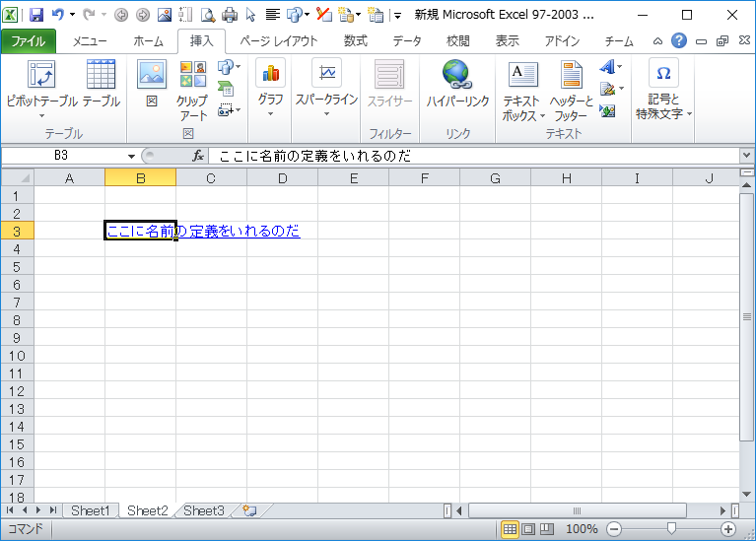The width and height of the screenshot is (756, 541).
Task: Insert a Text Box
Action: point(522,91)
